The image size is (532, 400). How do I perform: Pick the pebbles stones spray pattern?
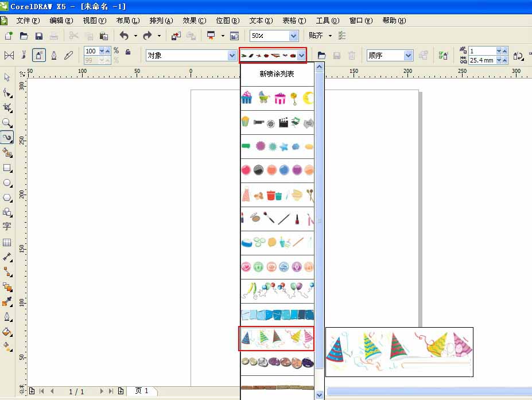(277, 363)
